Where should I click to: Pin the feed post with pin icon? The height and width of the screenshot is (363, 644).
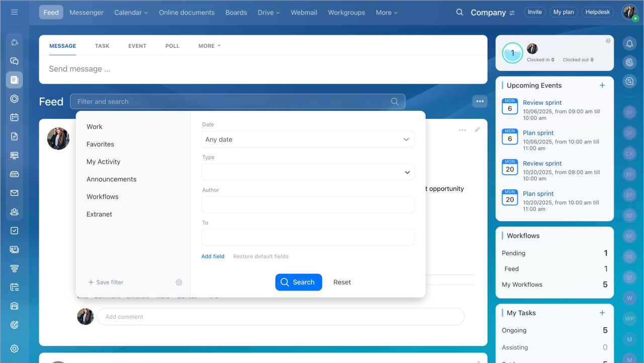[477, 130]
